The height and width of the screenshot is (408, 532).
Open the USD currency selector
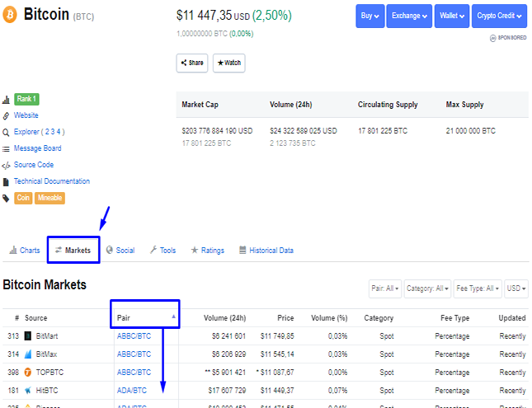[516, 288]
